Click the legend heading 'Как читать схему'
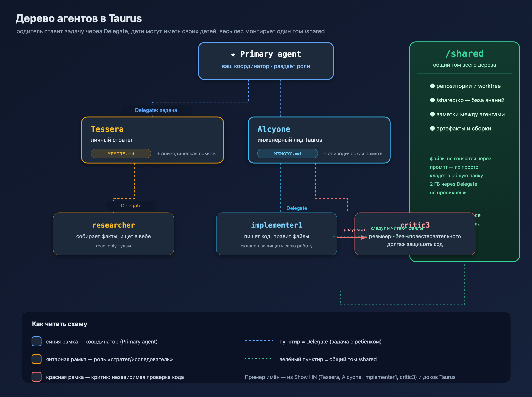The height and width of the screenshot is (397, 532). pos(60,324)
